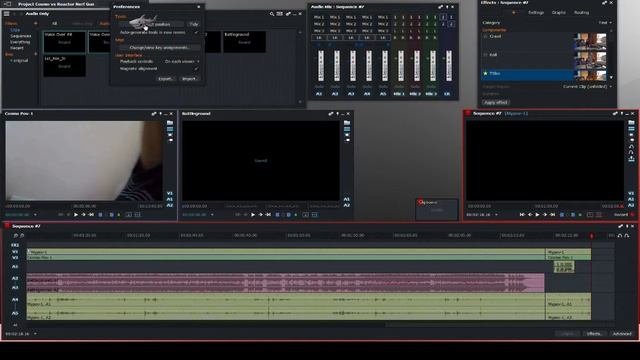Open the timeline timecode dropdown arrow at bottom-left

point(36,334)
